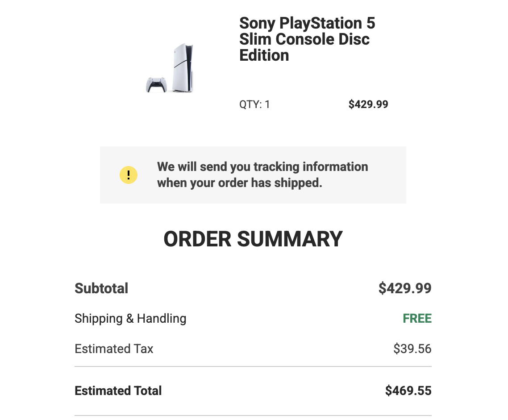Click the $429.99 item price
This screenshot has width=508, height=420.
tap(368, 104)
